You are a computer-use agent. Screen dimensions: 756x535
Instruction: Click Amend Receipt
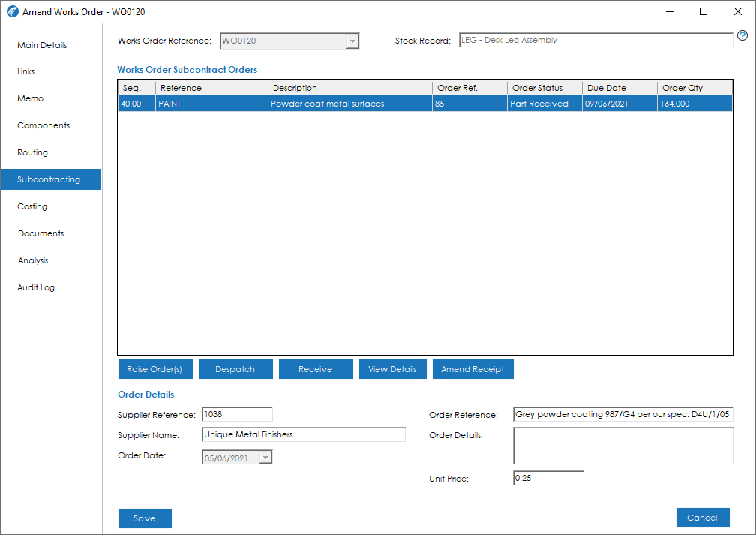(472, 368)
